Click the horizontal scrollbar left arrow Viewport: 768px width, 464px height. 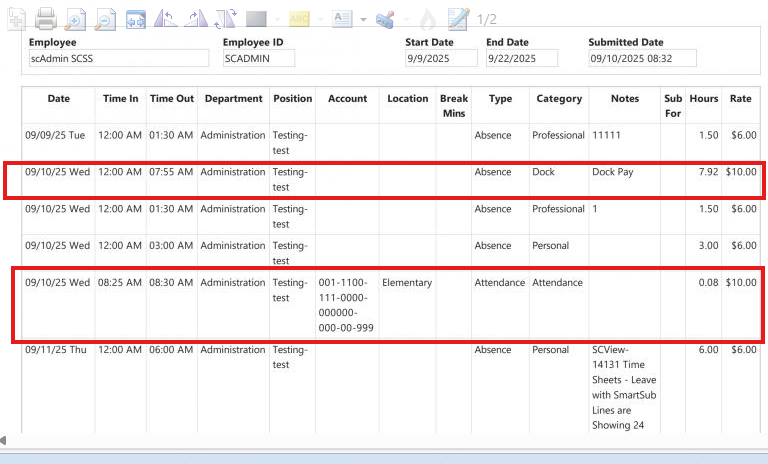point(3,440)
